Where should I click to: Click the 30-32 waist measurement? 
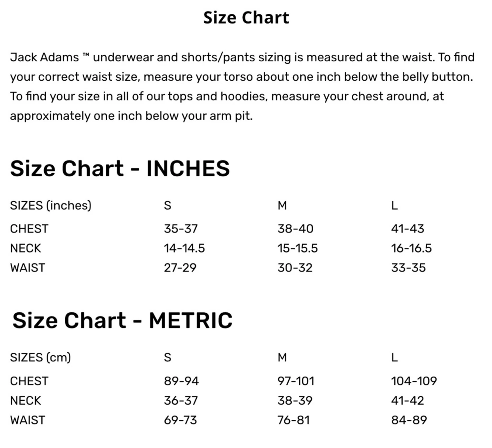pyautogui.click(x=295, y=268)
